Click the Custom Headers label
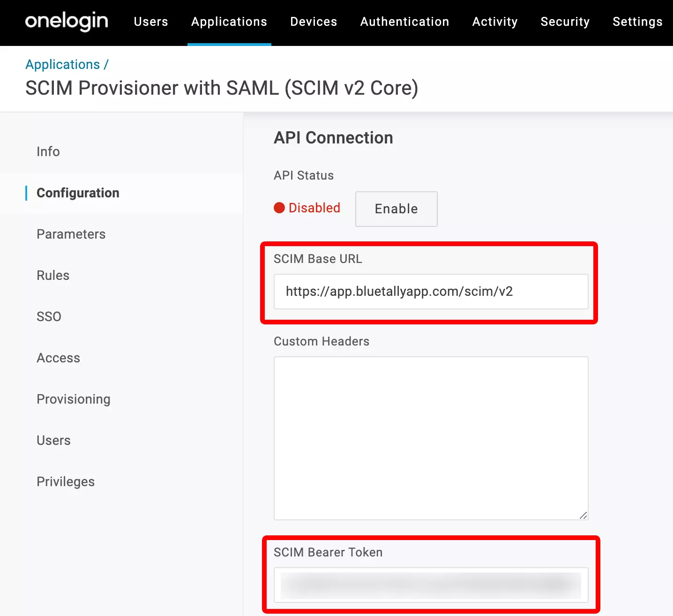673x616 pixels. click(322, 341)
